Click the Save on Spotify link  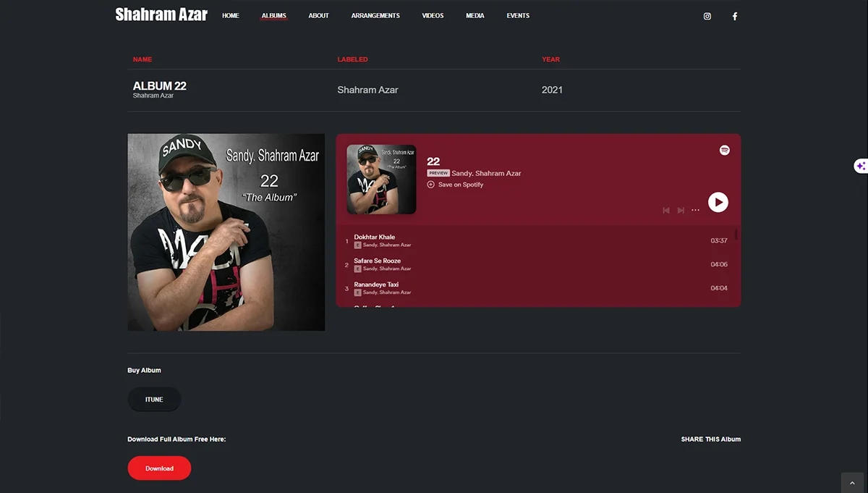pos(461,185)
